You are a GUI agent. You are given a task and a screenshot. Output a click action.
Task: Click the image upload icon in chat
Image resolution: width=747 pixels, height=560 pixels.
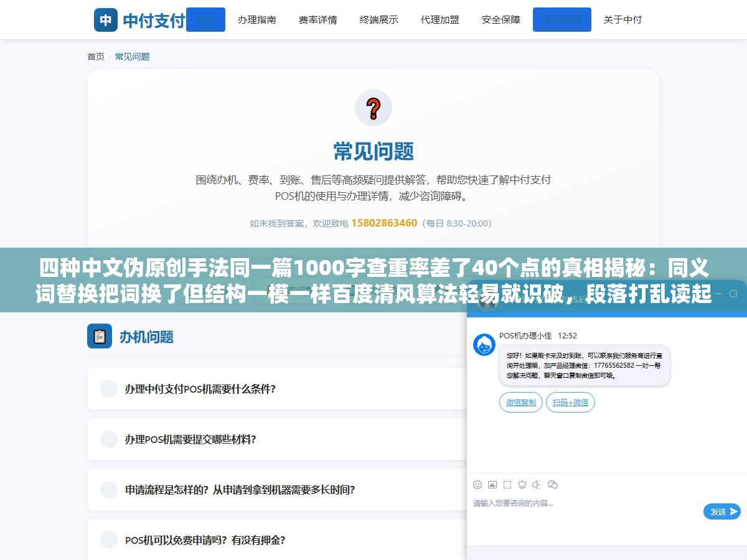point(492,485)
